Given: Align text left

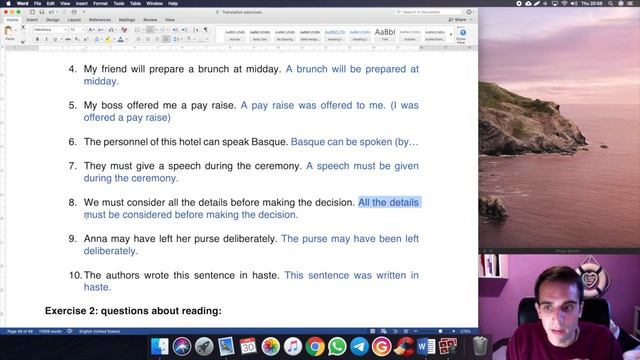Looking at the screenshot, I should (138, 39).
